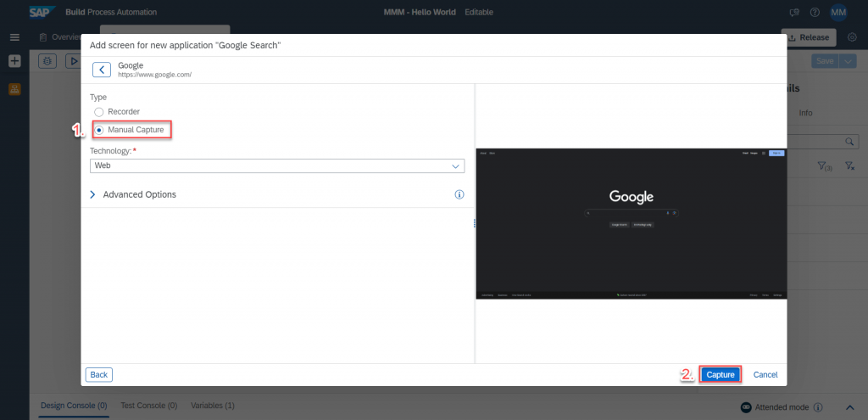
Task: Open the Technology dropdown showing Web
Action: pyautogui.click(x=277, y=165)
